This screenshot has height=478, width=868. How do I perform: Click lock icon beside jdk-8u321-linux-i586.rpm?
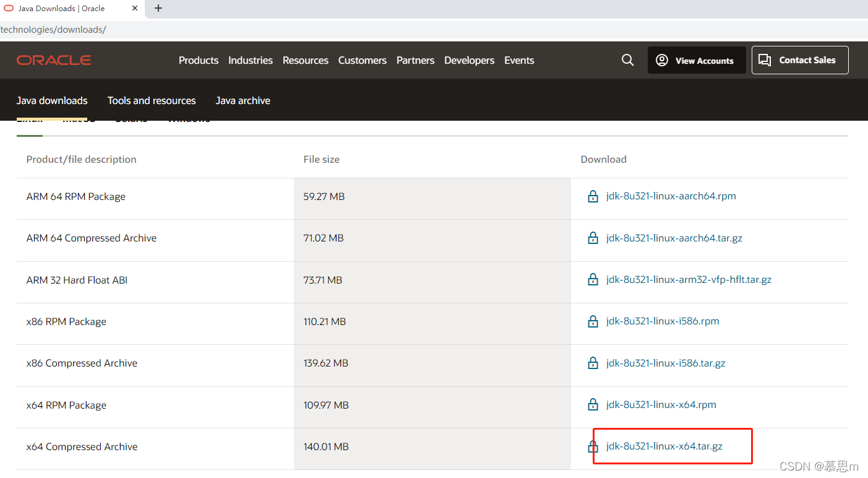[x=593, y=321]
